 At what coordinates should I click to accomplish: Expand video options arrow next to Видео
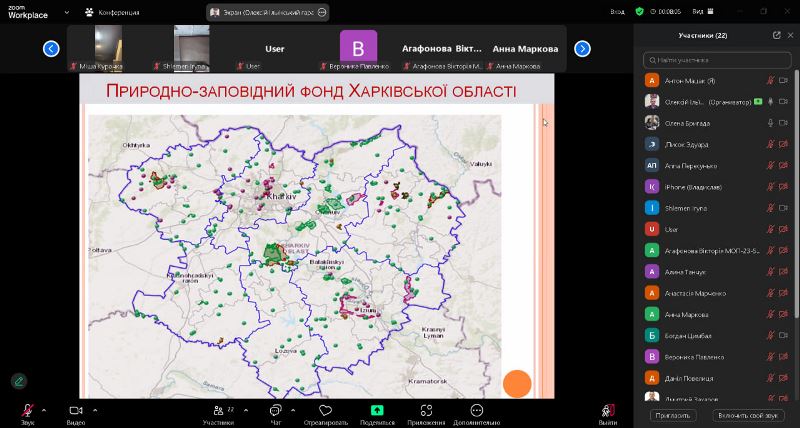click(95, 410)
